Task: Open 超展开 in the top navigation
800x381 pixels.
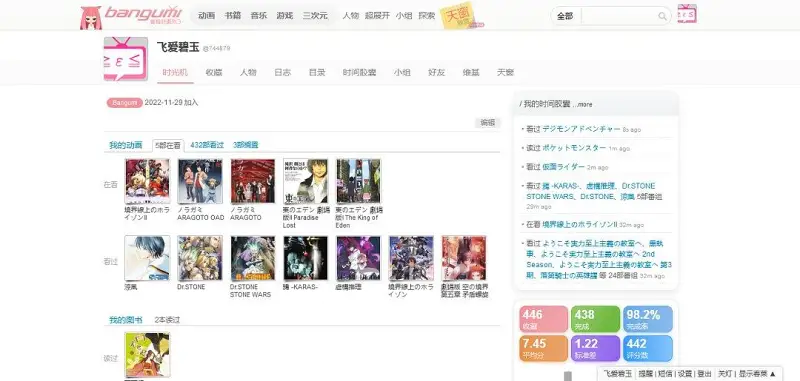Action: pos(377,16)
